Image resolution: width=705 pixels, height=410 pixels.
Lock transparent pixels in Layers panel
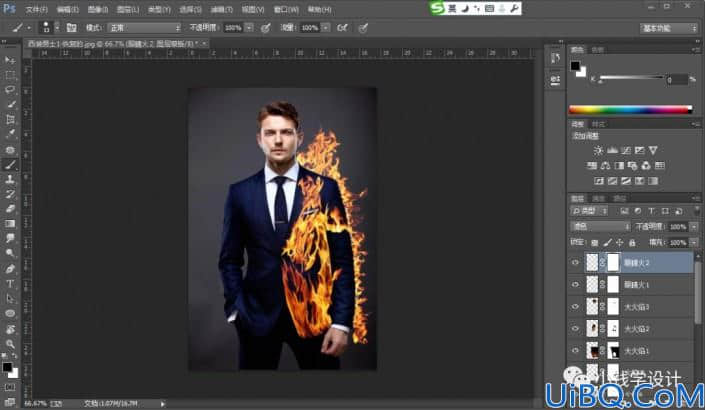tap(594, 243)
